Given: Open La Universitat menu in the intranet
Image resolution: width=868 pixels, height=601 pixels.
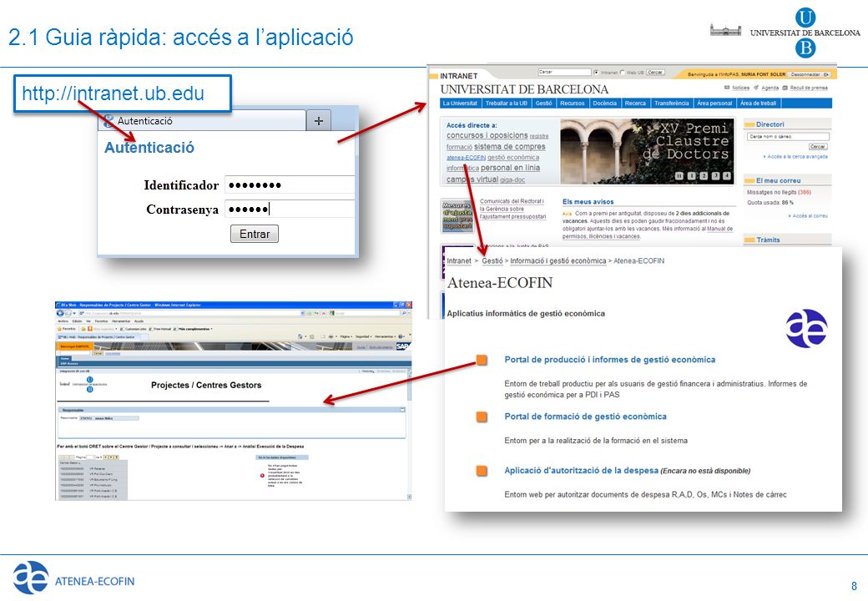Looking at the screenshot, I should point(460,103).
